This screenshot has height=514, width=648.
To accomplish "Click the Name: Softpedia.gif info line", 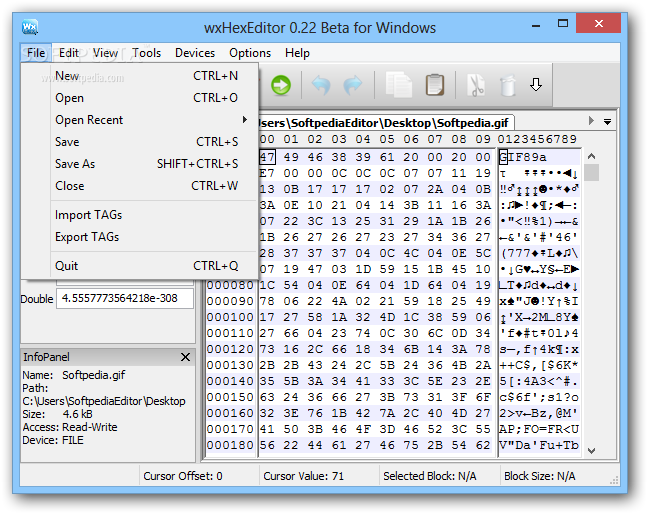I will (x=74, y=375).
